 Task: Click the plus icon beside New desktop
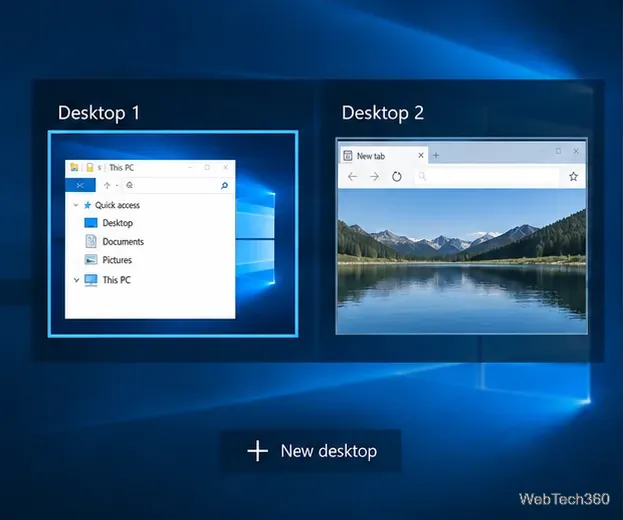(x=257, y=451)
